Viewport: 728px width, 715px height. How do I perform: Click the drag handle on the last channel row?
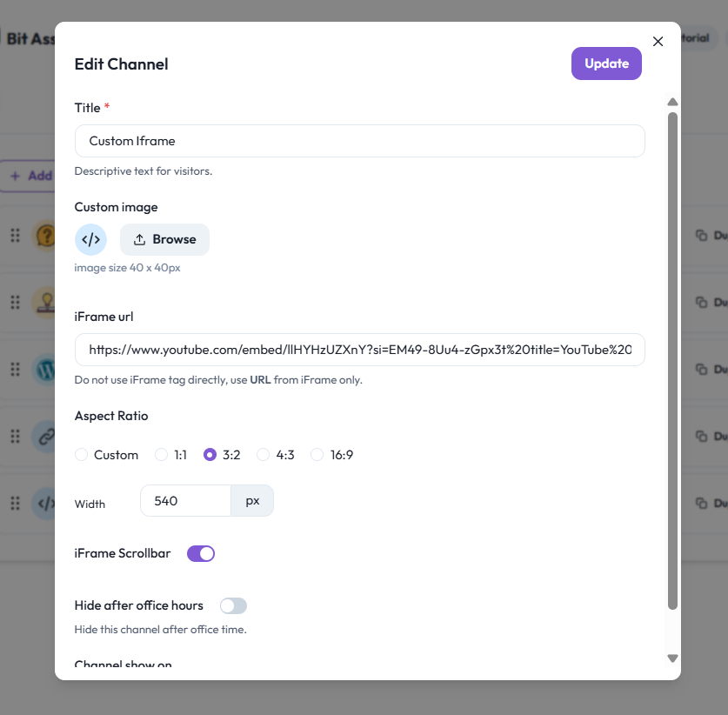point(15,503)
